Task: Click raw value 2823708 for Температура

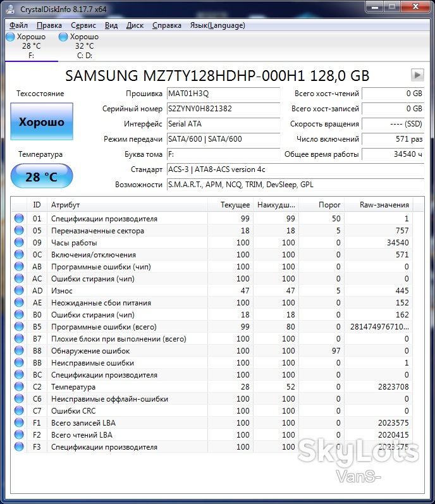Action: [393, 386]
